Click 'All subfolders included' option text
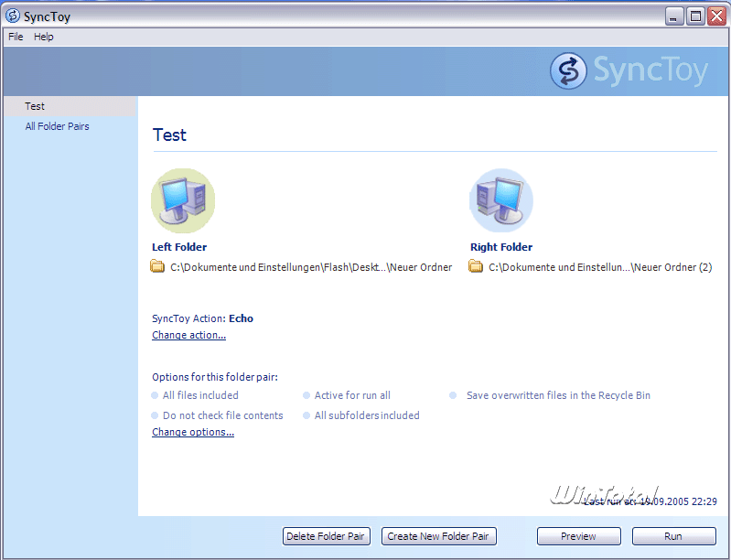This screenshot has width=731, height=560. click(367, 415)
